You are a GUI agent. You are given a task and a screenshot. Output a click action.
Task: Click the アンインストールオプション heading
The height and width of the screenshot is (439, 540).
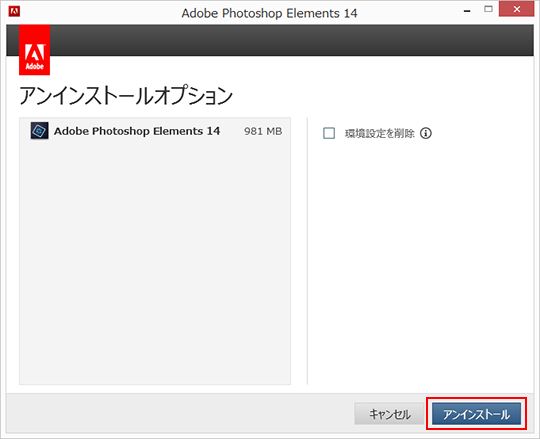(126, 96)
